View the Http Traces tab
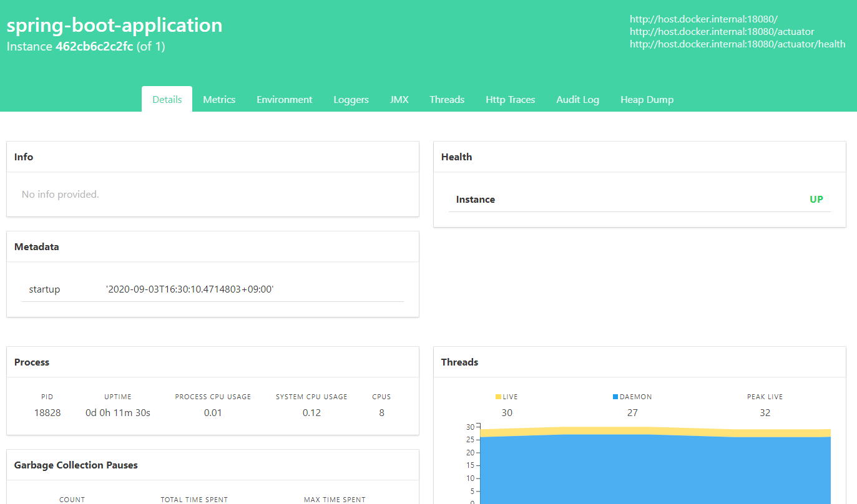The height and width of the screenshot is (504, 857). coord(511,99)
